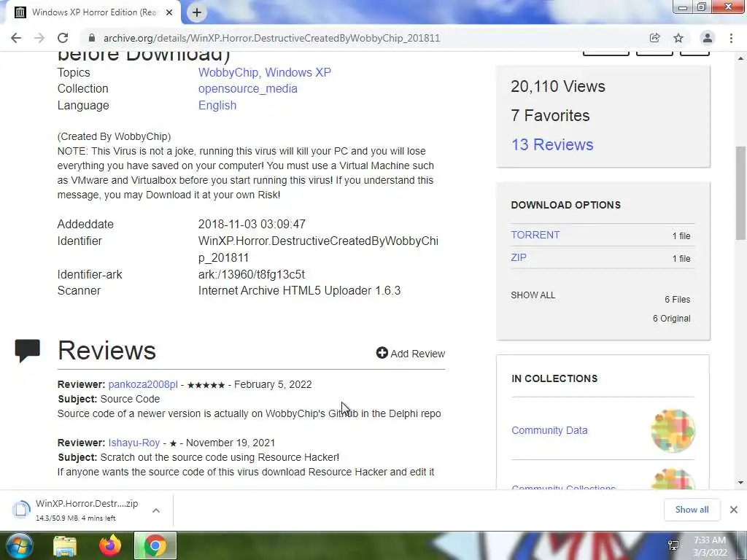This screenshot has height=560, width=747.
Task: Click the Addeddate value 2018-11-03 03:09:47
Action: (252, 225)
